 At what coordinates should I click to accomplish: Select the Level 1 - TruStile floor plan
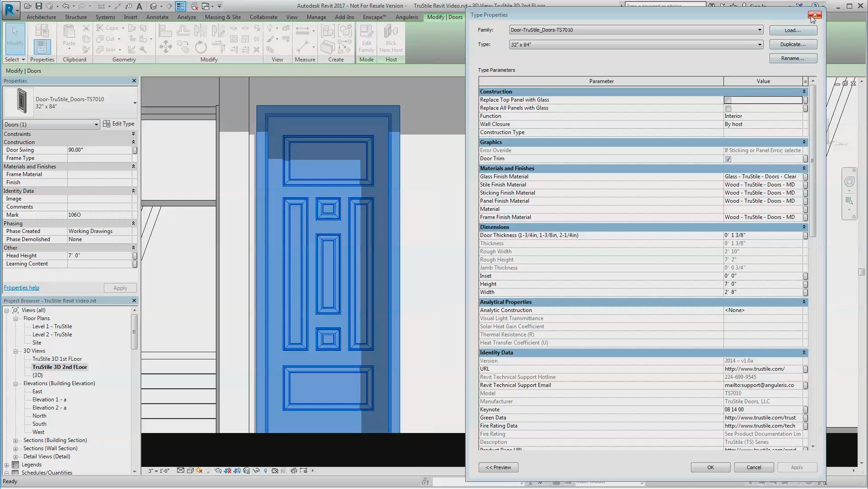tap(52, 326)
